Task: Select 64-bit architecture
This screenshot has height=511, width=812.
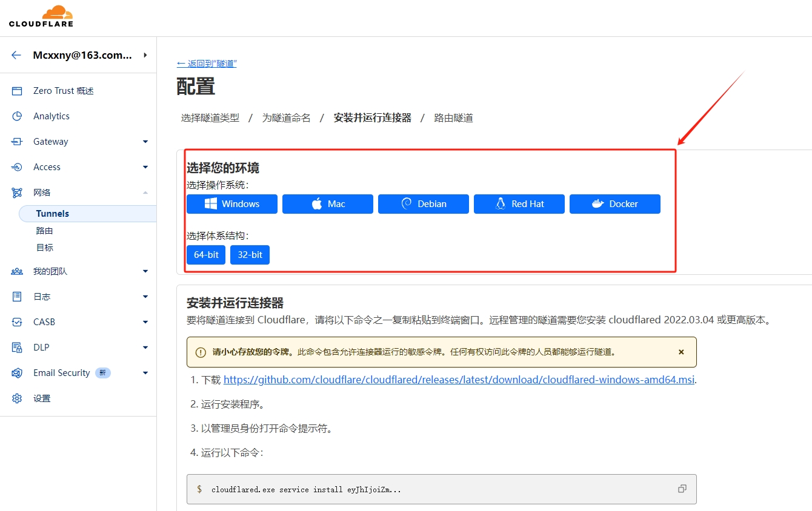Action: [x=206, y=255]
